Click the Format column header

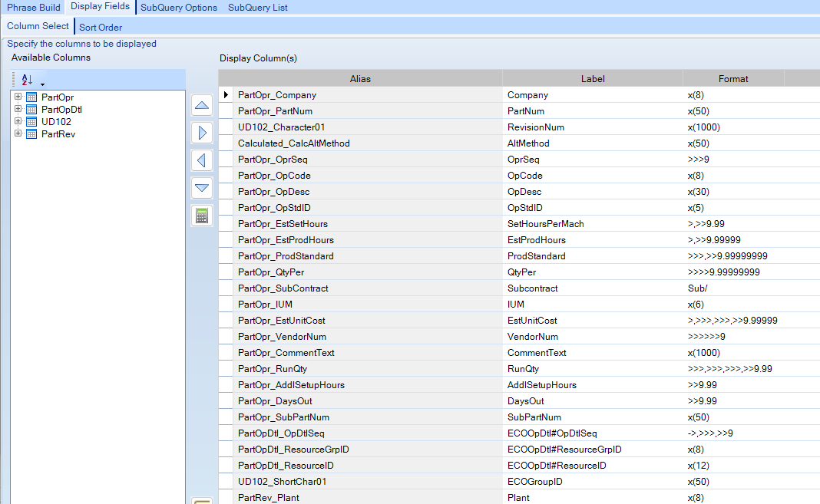click(733, 78)
